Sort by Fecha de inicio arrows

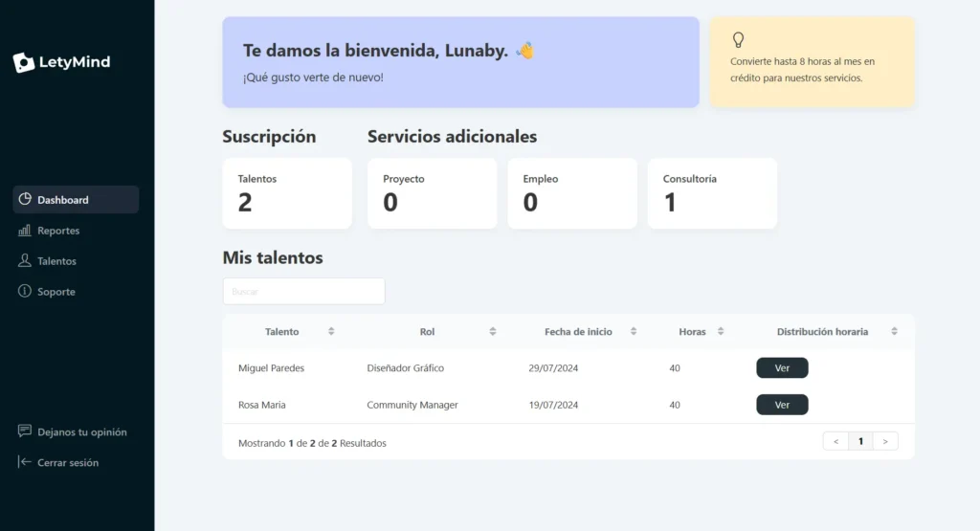click(x=634, y=331)
